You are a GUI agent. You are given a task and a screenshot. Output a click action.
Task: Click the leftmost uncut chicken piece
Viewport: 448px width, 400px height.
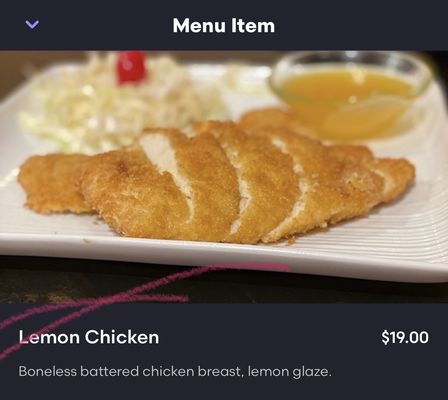(x=53, y=183)
